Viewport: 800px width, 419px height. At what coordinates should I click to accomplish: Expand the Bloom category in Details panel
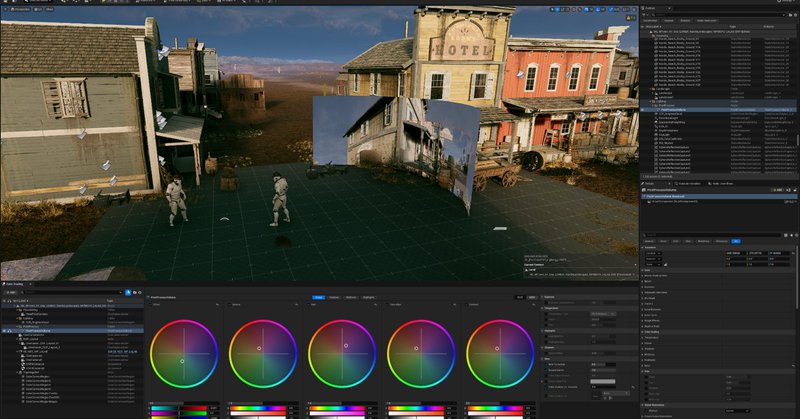[x=643, y=281]
